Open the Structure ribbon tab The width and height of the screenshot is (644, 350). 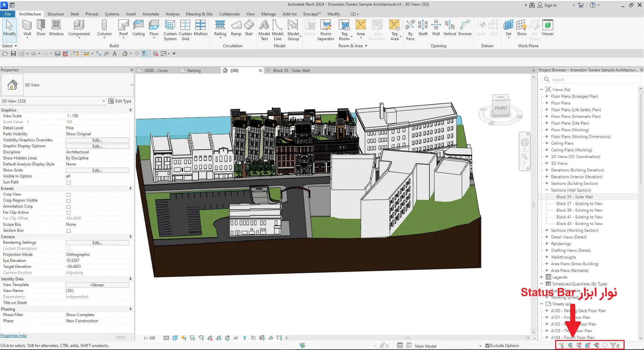point(56,14)
